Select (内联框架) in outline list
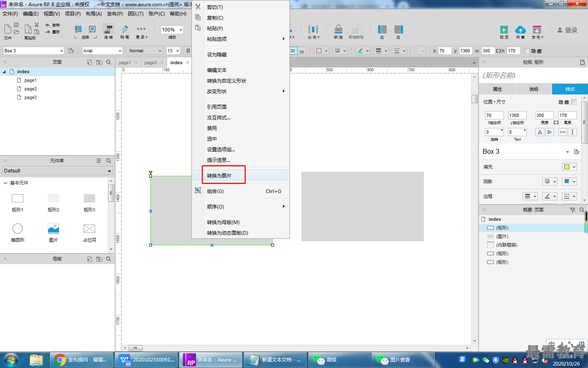This screenshot has width=588, height=368. [x=507, y=245]
